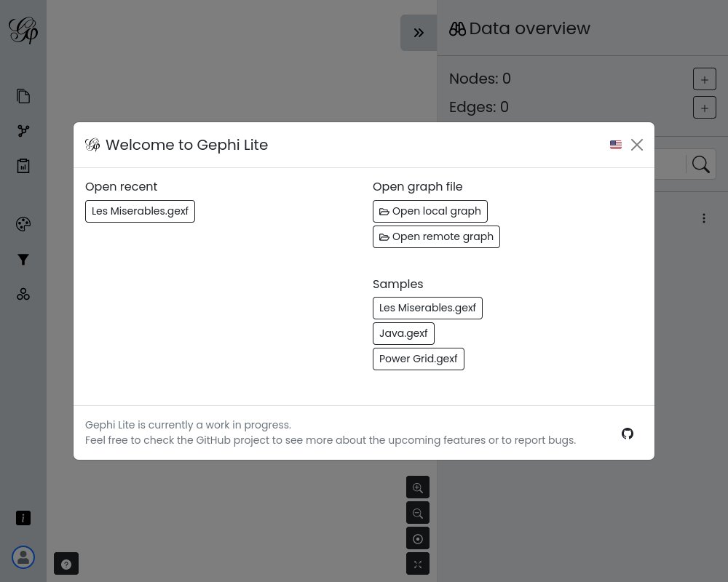Screen dimensions: 728x582
Task: Add an edge with the plus button
Action: pyautogui.click(x=704, y=108)
